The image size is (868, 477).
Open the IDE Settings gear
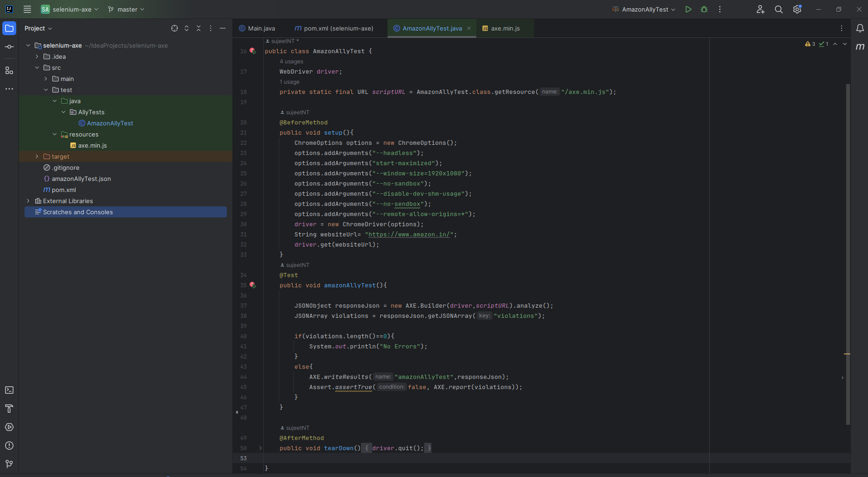coord(797,9)
